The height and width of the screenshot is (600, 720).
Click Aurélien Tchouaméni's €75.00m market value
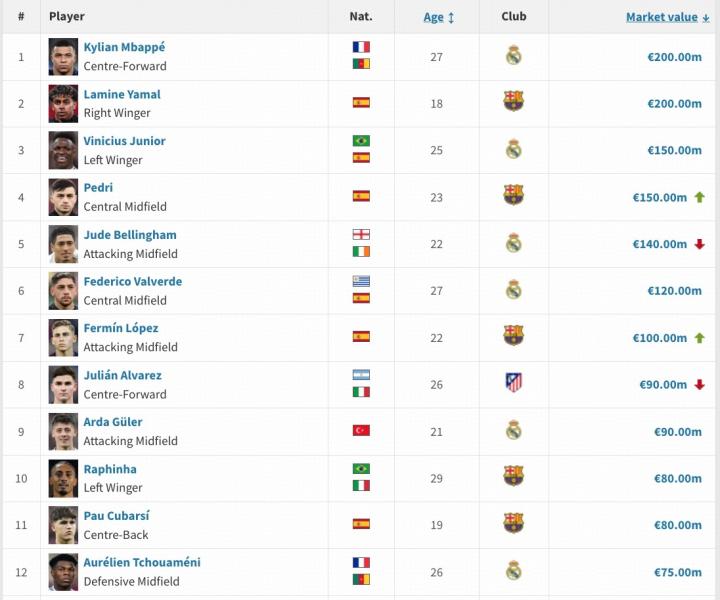pyautogui.click(x=674, y=572)
